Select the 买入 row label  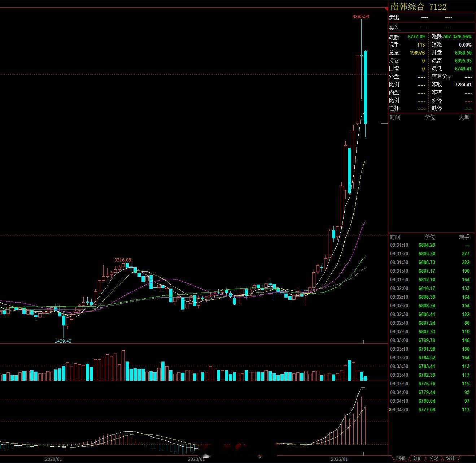[394, 28]
